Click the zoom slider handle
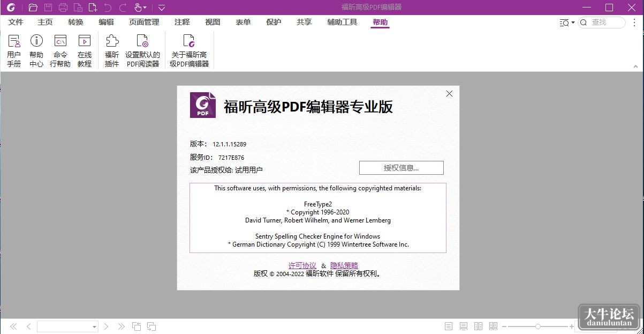 538,326
